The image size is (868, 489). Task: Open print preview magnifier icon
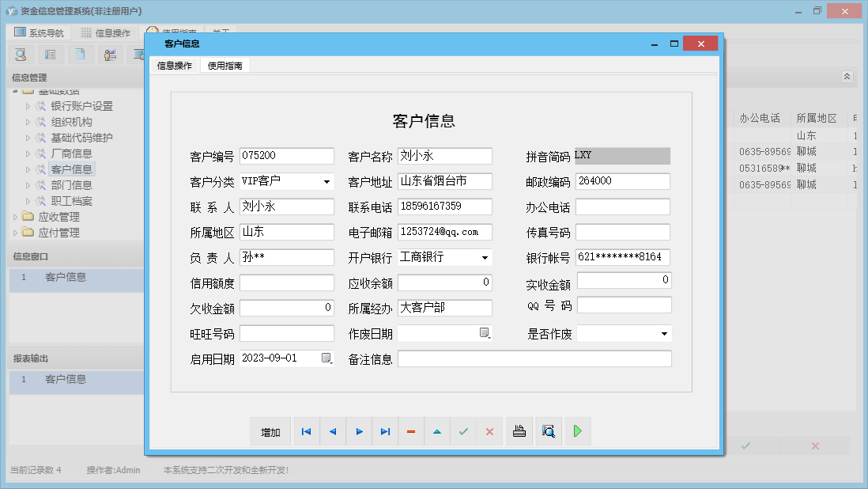pos(549,431)
